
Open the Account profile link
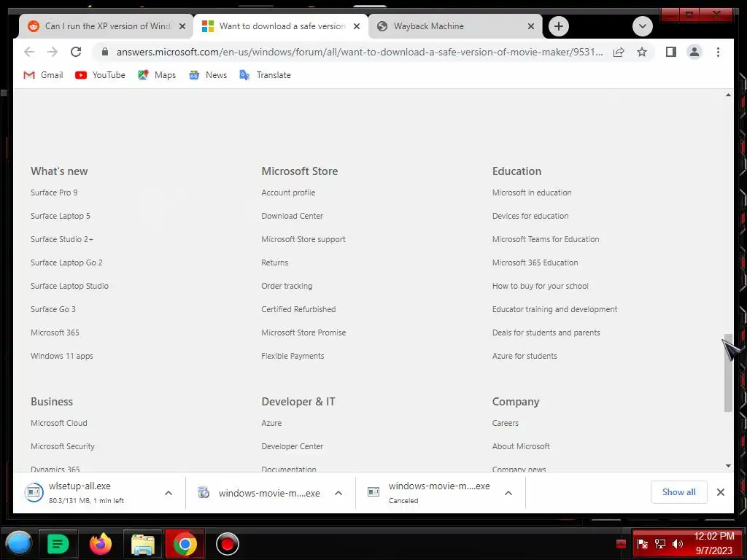pos(288,192)
